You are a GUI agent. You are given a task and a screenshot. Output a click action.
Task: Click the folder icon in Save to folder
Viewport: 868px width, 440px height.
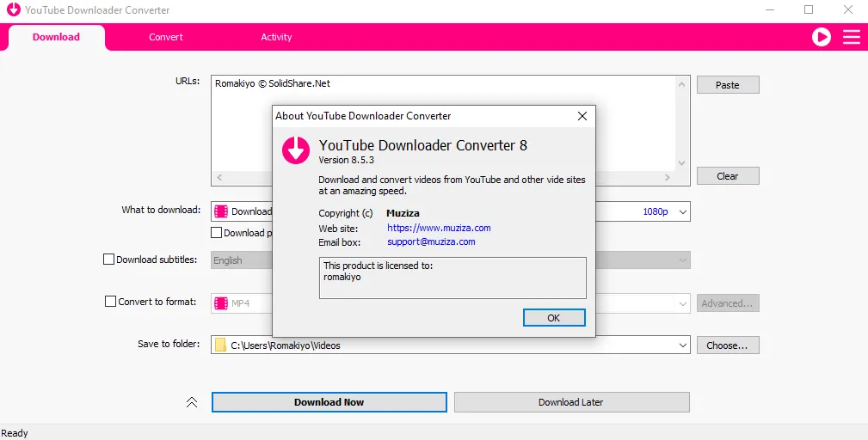[220, 345]
